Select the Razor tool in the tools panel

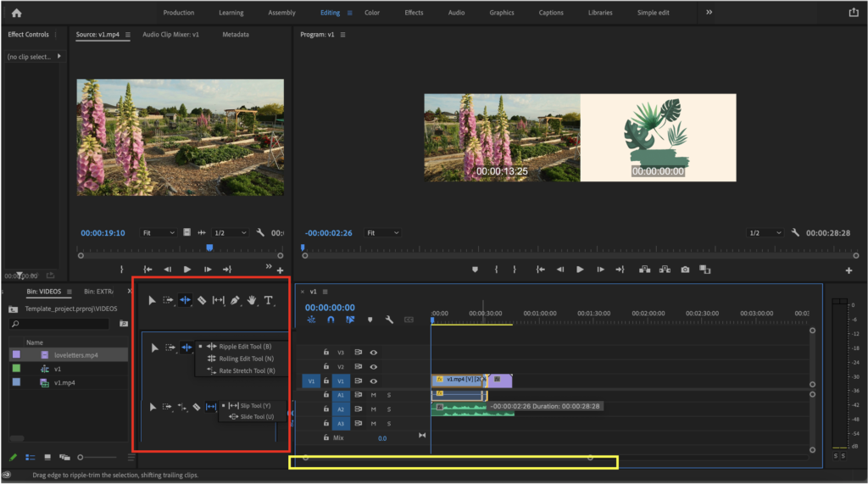[x=202, y=300]
